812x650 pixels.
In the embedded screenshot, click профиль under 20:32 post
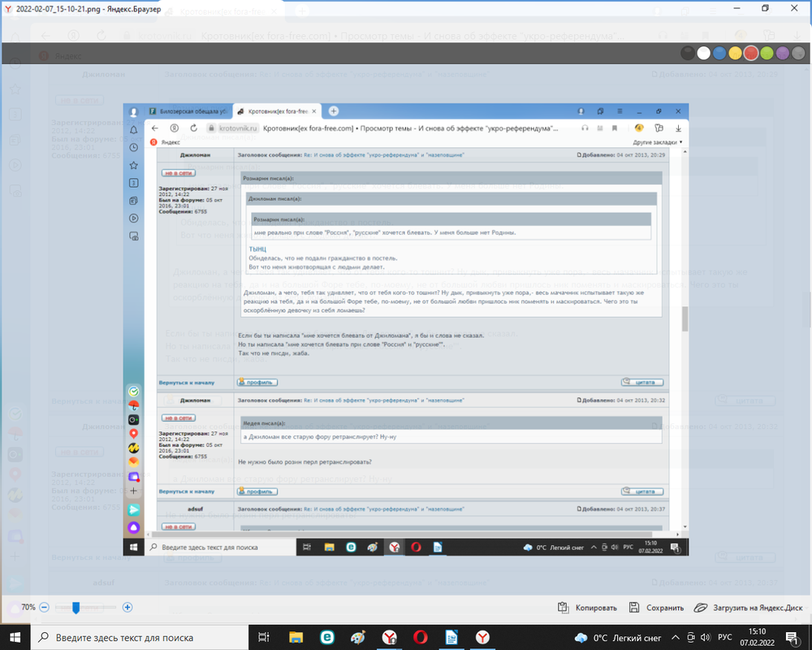tap(257, 491)
